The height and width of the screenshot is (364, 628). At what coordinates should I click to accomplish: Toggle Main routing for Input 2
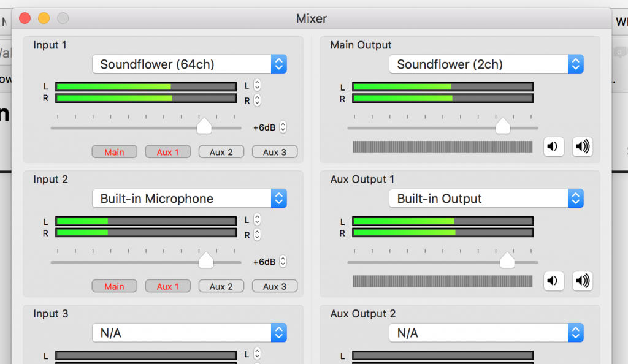[x=115, y=286]
